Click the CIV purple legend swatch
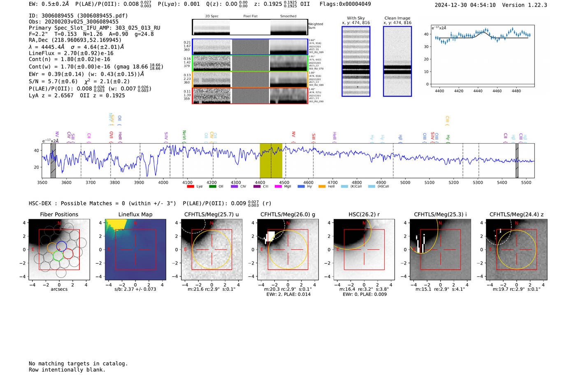This screenshot has height=392, width=576. coord(235,186)
